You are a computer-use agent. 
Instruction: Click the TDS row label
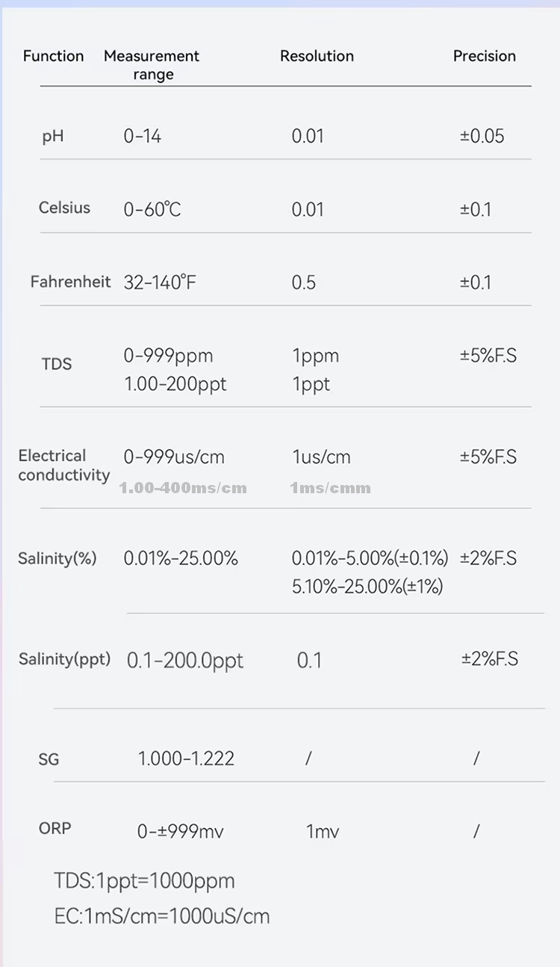57,365
